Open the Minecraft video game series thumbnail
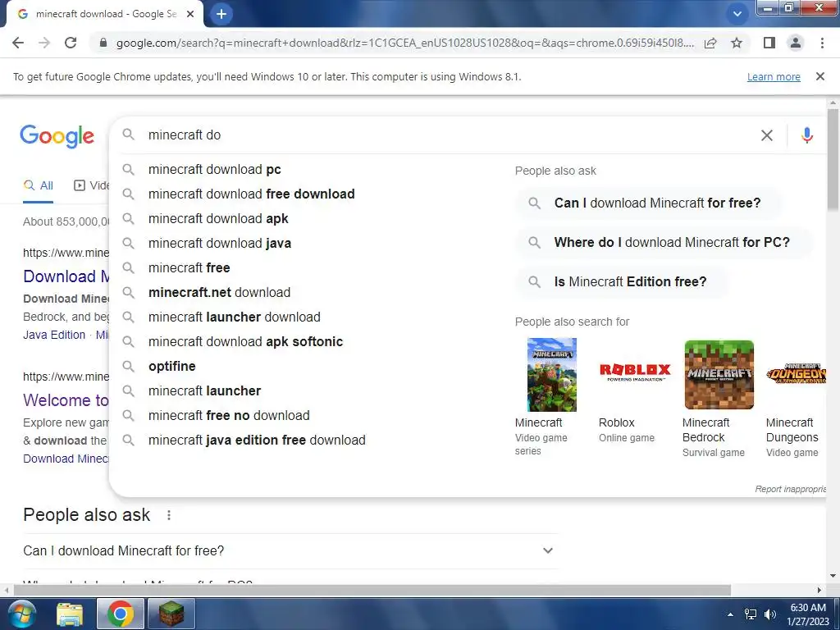Image resolution: width=840 pixels, height=630 pixels. click(x=552, y=374)
